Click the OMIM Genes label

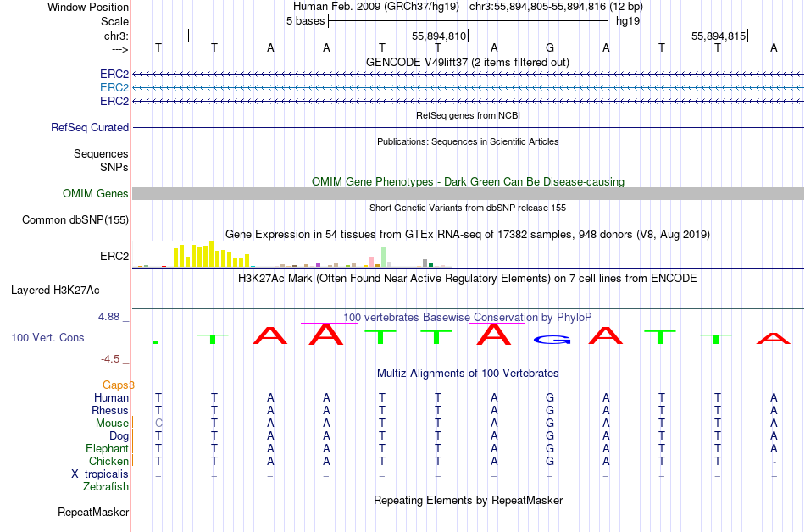coord(95,193)
